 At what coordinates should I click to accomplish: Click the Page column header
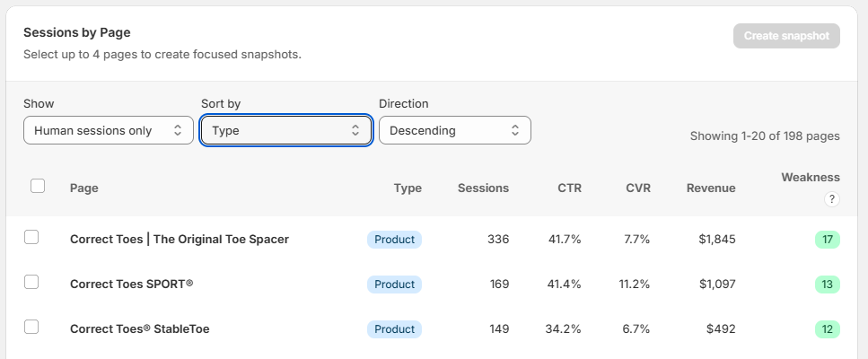coord(84,188)
